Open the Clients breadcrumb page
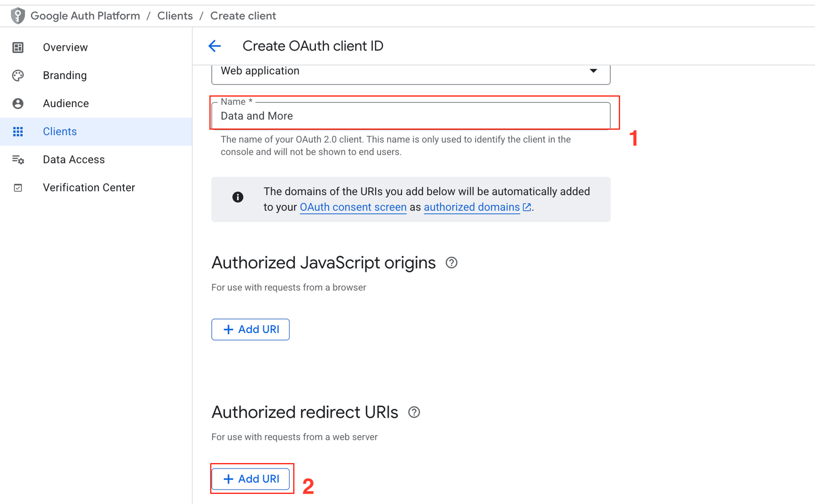The width and height of the screenshot is (815, 504). [x=175, y=15]
